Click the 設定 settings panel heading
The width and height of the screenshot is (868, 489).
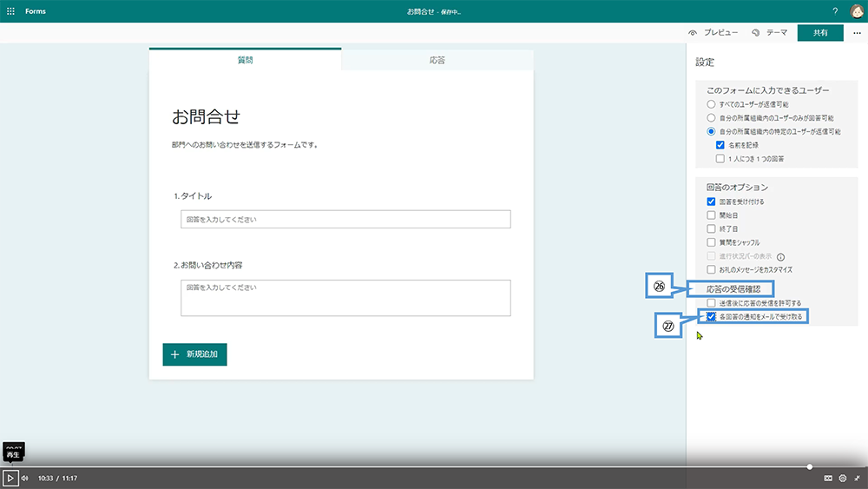point(705,62)
